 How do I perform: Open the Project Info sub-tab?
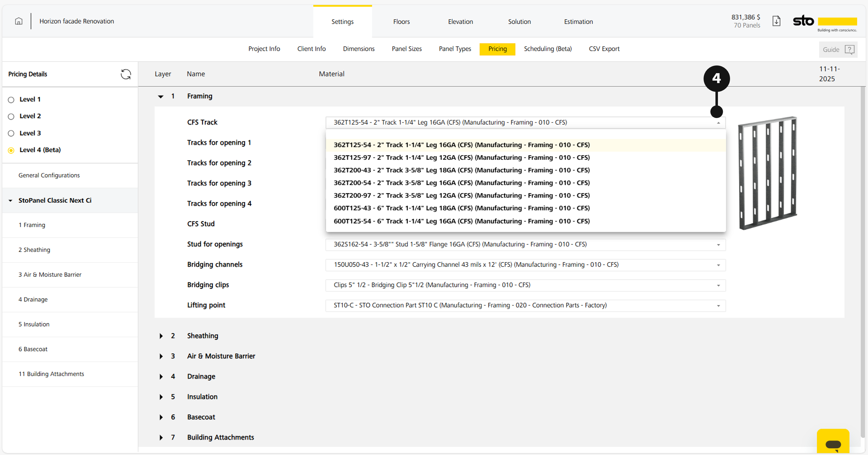pyautogui.click(x=264, y=49)
